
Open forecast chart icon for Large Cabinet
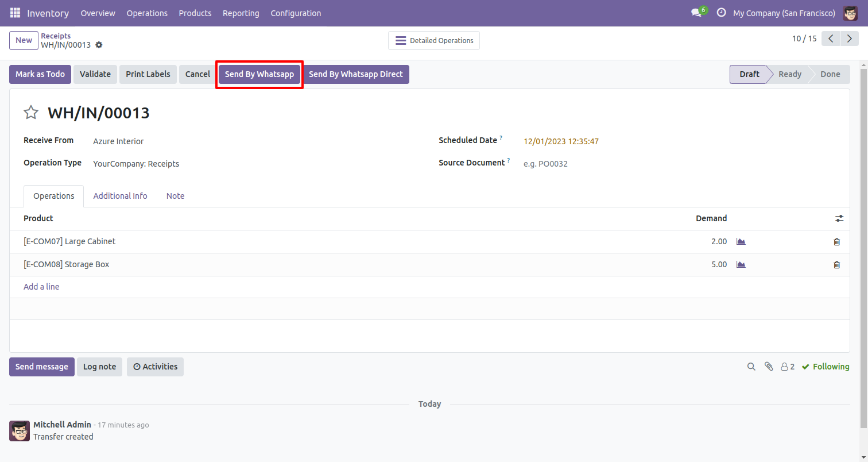point(741,241)
